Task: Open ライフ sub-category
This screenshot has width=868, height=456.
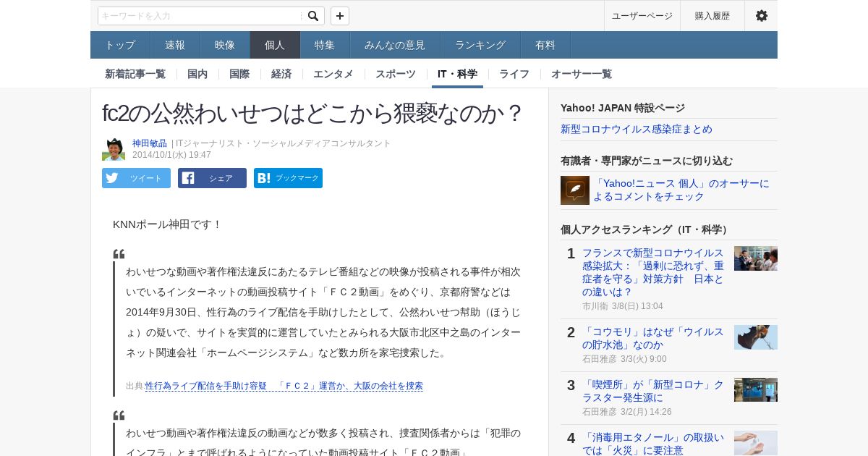Action: [x=514, y=74]
